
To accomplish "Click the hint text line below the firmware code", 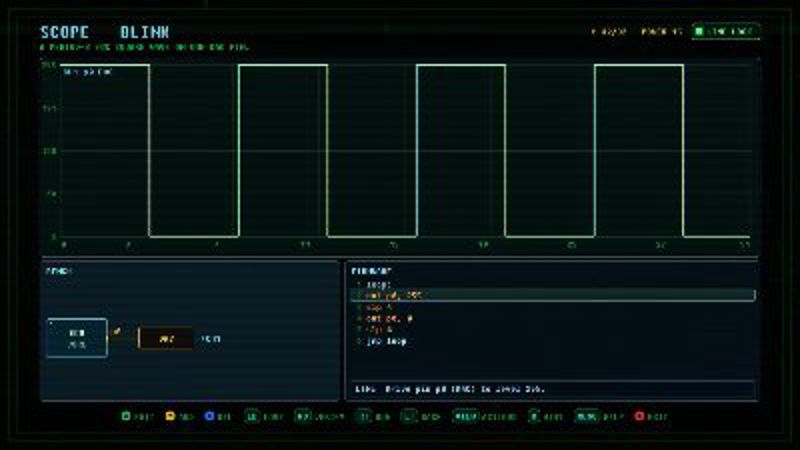I will point(450,389).
